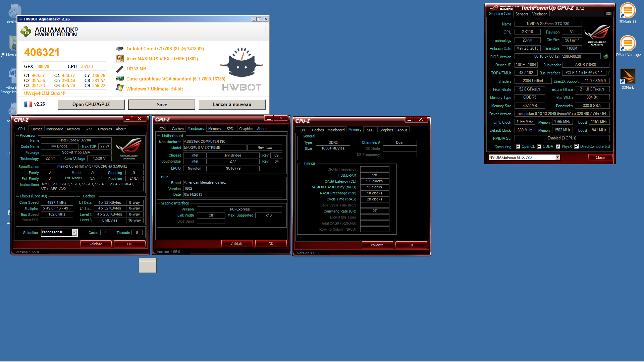Click Validate in the CPU-Z processor window
The width and height of the screenshot is (644, 362).
point(96,244)
